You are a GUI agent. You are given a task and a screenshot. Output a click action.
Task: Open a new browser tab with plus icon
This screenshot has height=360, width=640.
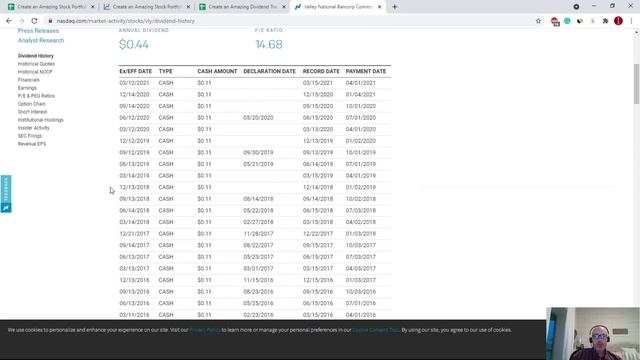(x=394, y=7)
